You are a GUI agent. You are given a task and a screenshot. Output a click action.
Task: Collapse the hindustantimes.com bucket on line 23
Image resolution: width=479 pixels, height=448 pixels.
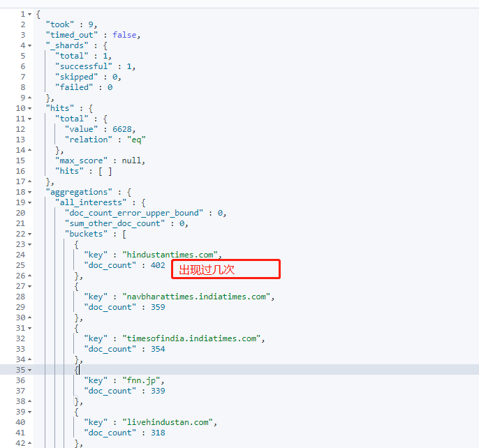(x=29, y=244)
